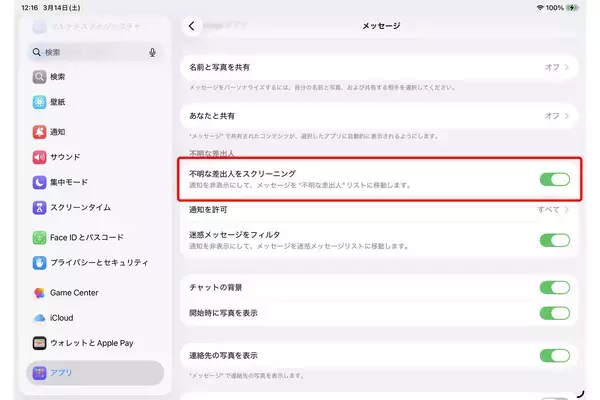Open Face ID とパスコード icon
Screen dimensions: 600x400
(x=39, y=238)
